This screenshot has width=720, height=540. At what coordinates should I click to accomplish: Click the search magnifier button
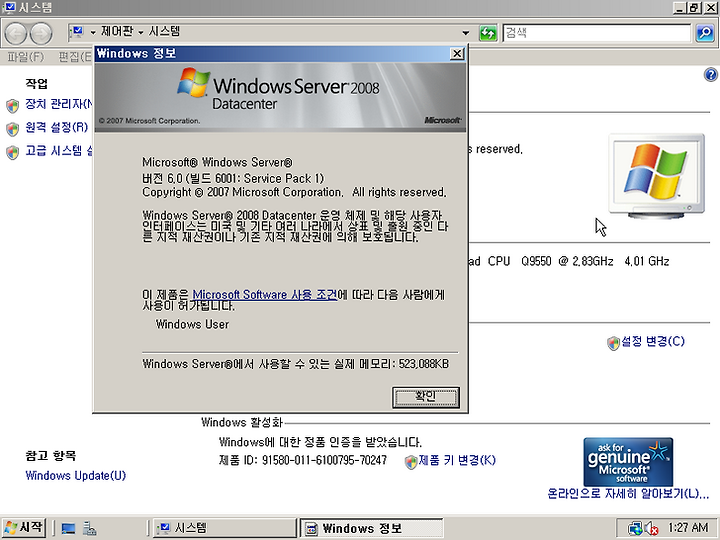(x=704, y=33)
